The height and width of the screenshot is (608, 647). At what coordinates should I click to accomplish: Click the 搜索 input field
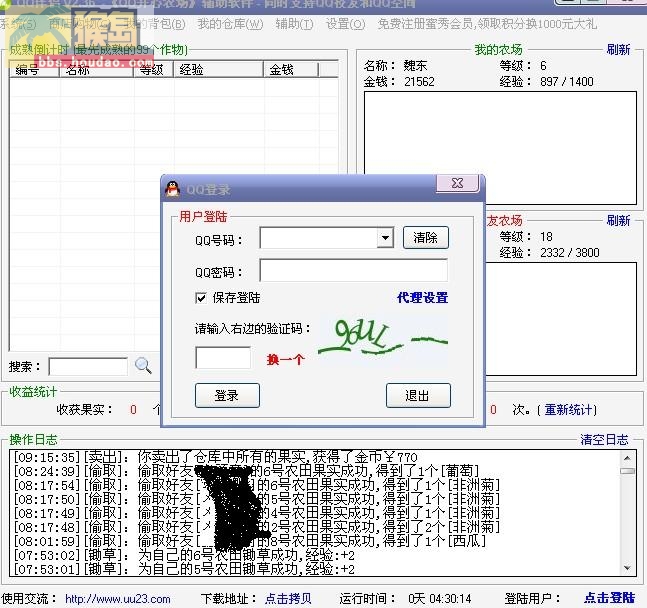88,366
